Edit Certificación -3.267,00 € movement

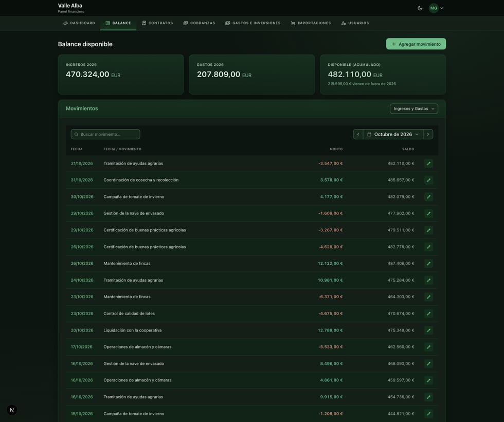(x=428, y=230)
